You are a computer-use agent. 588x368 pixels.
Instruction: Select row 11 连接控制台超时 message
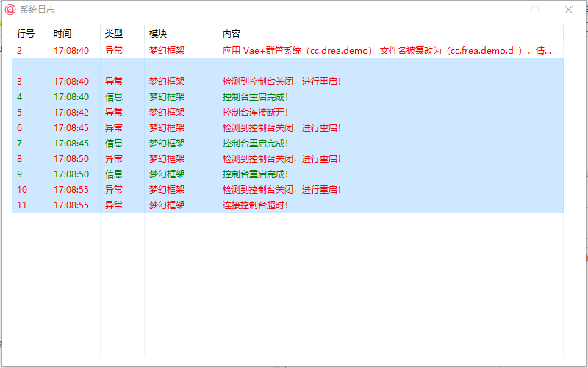255,205
